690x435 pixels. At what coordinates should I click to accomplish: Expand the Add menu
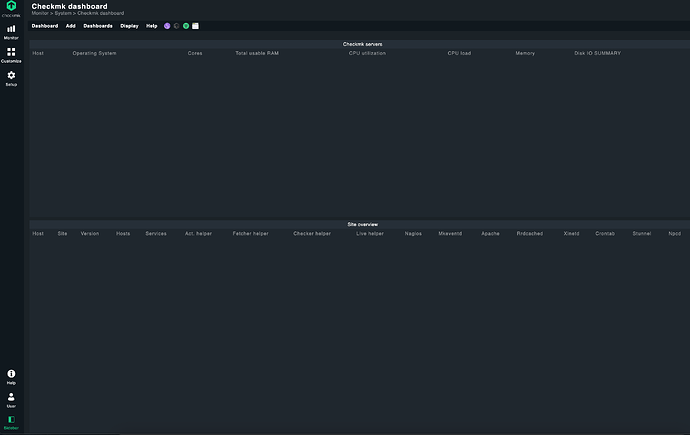click(x=70, y=25)
